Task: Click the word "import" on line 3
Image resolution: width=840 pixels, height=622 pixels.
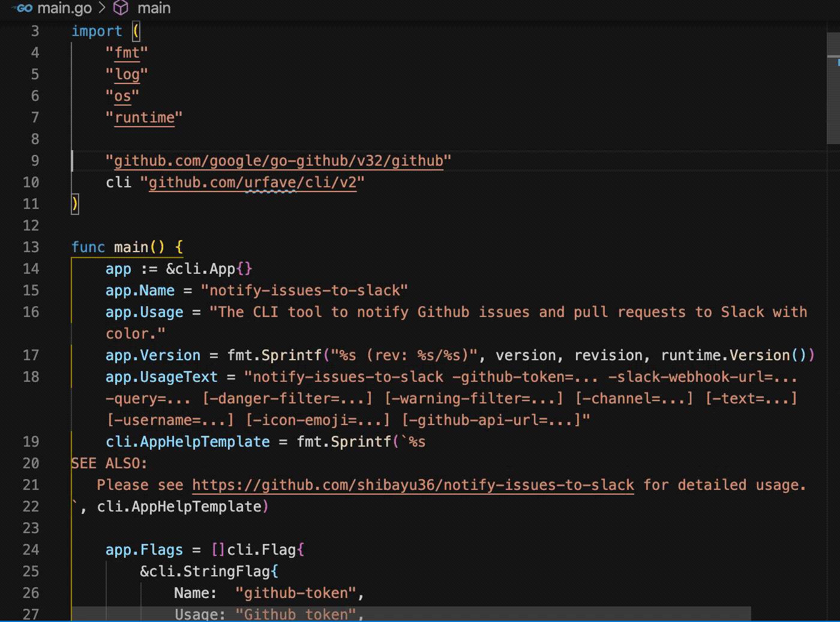Action: pyautogui.click(x=97, y=31)
